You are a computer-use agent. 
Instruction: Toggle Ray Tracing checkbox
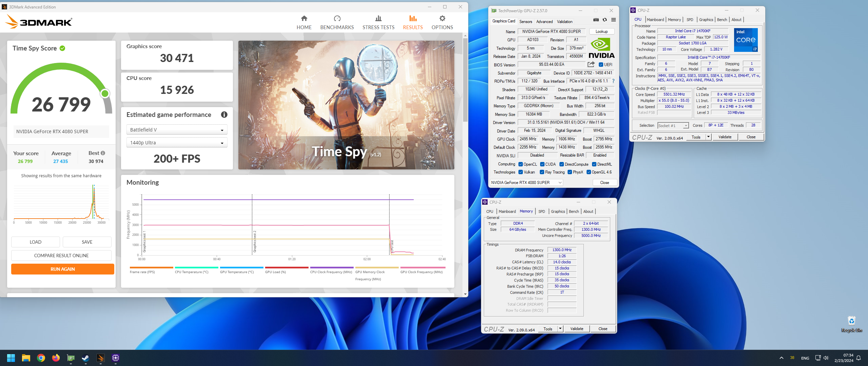tap(542, 172)
